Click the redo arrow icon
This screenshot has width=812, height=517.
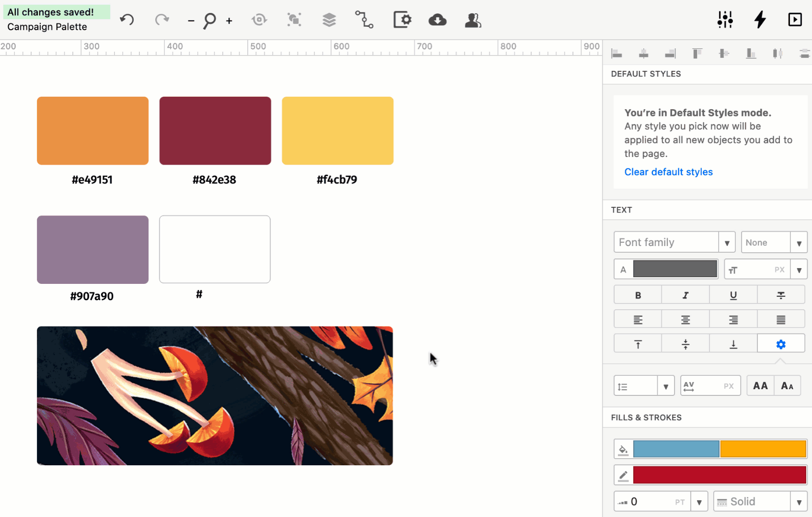click(162, 20)
